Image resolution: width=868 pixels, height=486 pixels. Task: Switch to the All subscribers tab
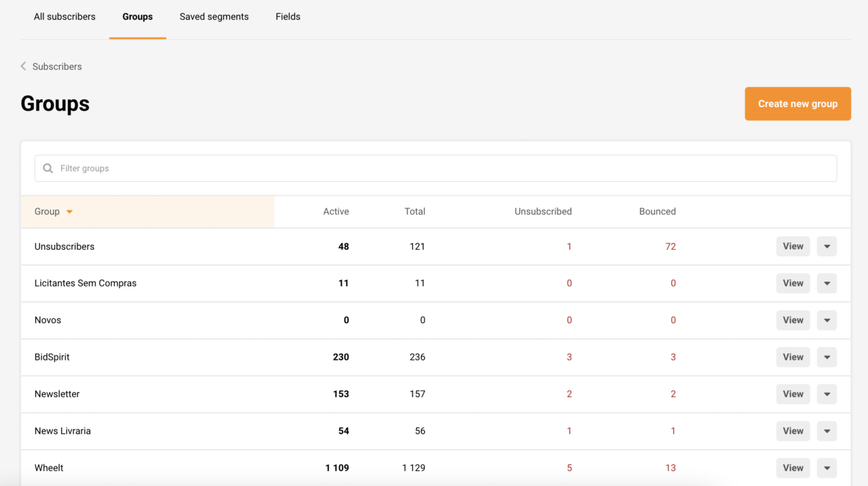(64, 16)
